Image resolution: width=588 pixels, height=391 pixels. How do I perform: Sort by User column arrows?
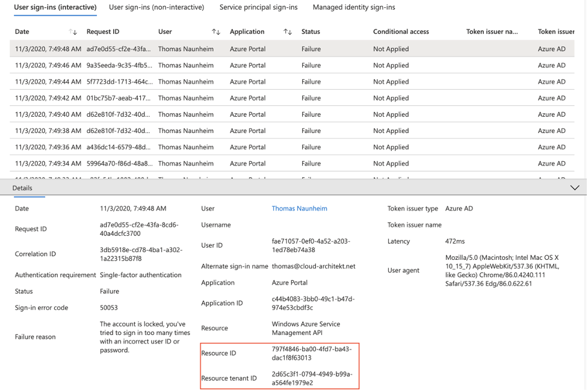(x=216, y=32)
